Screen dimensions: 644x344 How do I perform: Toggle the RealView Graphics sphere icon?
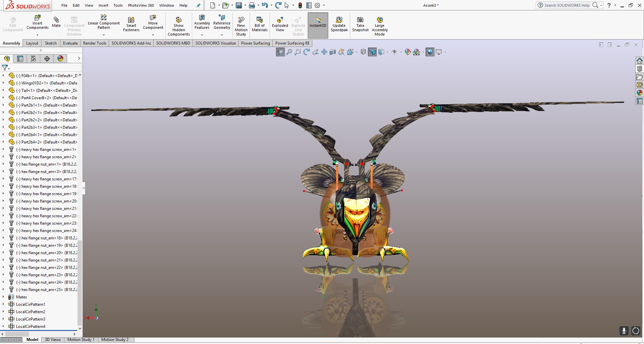point(430,52)
